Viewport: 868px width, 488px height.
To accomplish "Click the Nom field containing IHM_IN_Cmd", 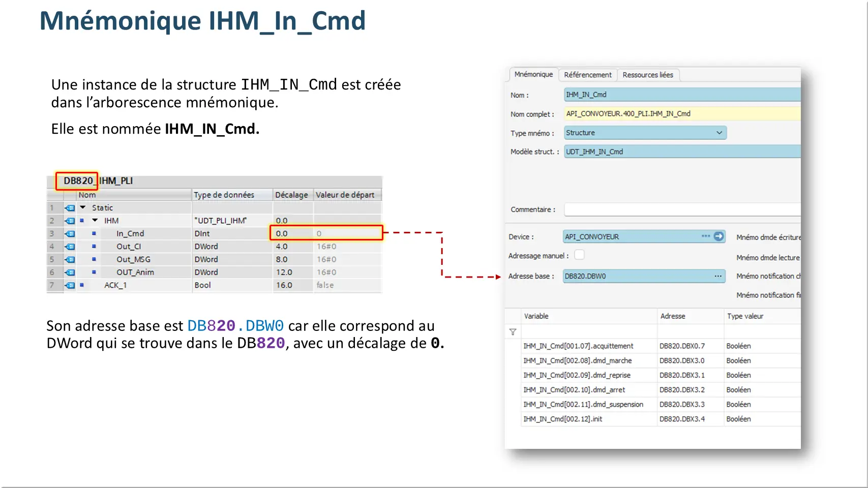I will [681, 95].
